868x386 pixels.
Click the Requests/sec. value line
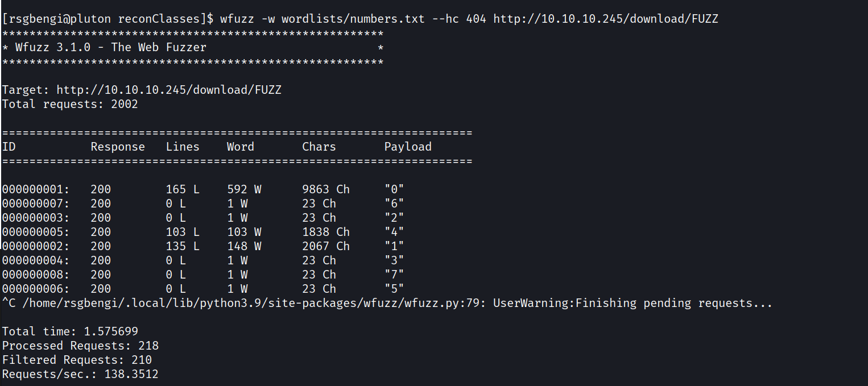80,374
